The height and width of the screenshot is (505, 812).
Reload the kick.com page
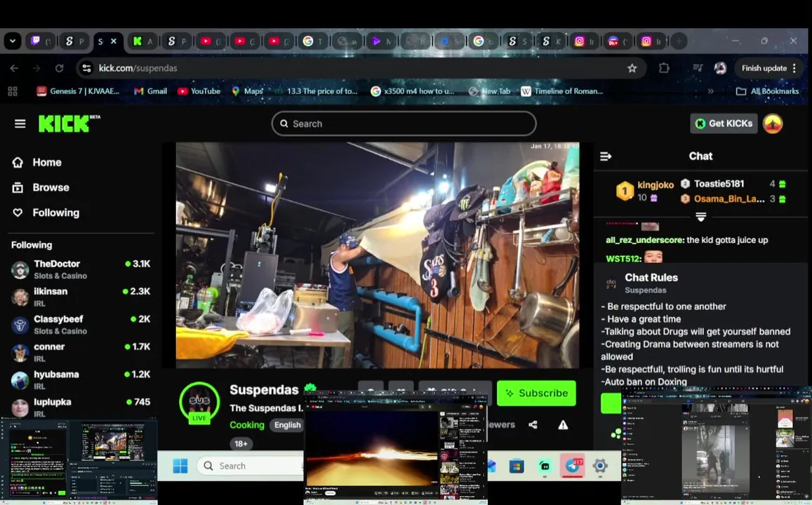pyautogui.click(x=60, y=68)
